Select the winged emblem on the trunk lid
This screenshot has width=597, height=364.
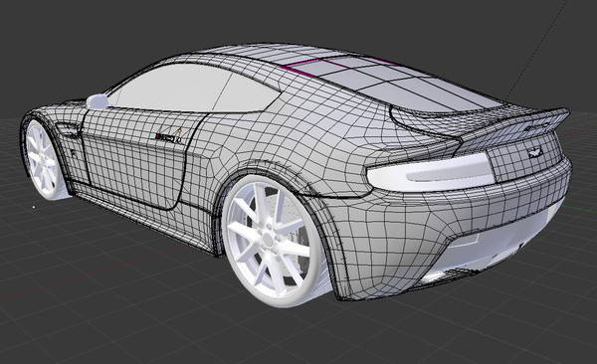pyautogui.click(x=534, y=153)
